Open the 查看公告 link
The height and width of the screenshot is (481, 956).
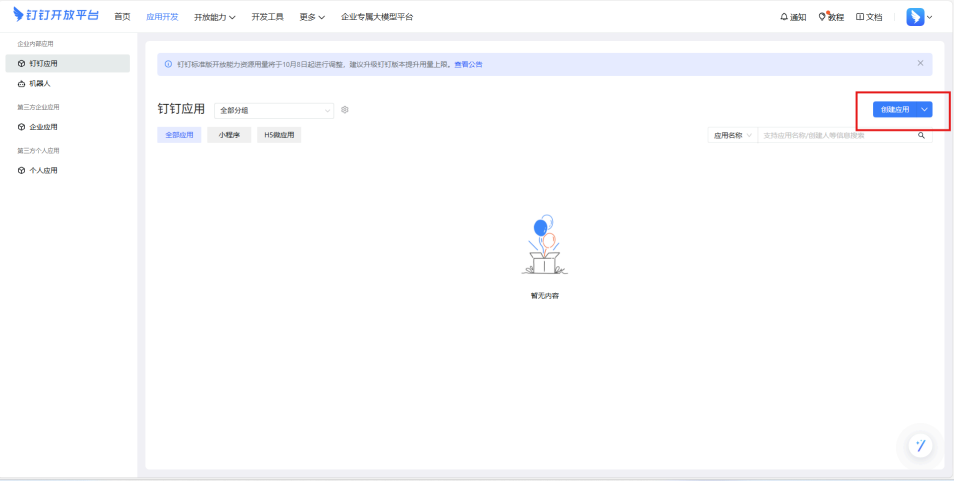tap(468, 64)
